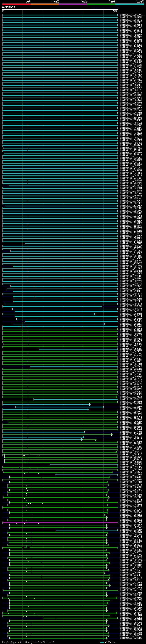Select hit label UniRef100_Q8W3J5
Viewport: 146px width, 644px height.
click(131, 20)
